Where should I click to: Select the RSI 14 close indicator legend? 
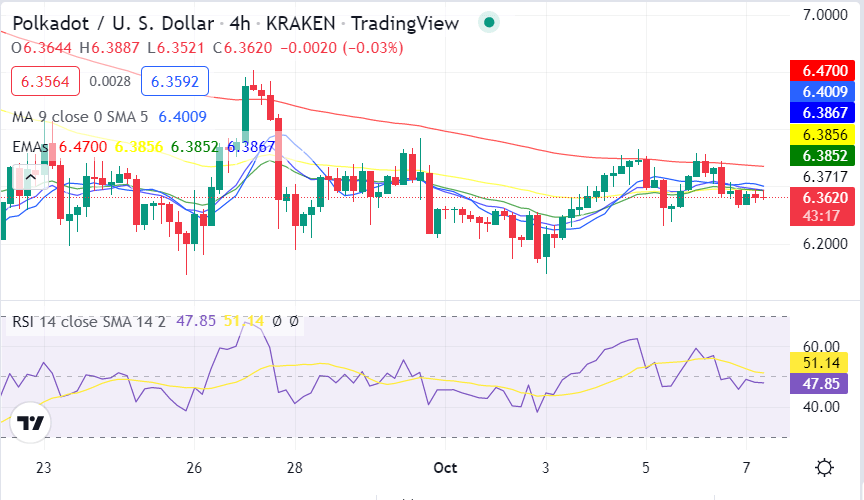point(89,321)
